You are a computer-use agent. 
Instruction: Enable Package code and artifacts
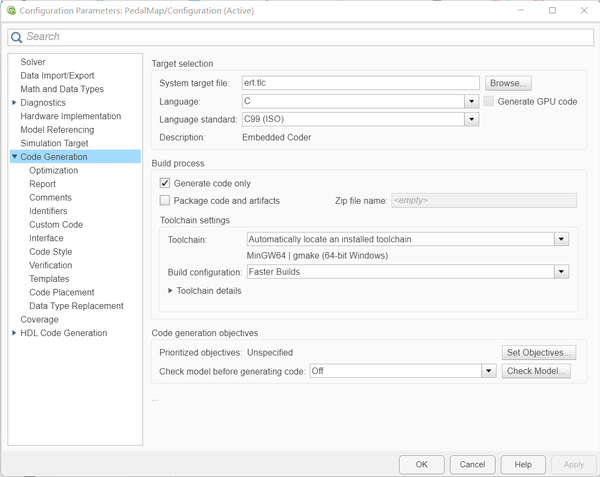(x=165, y=200)
